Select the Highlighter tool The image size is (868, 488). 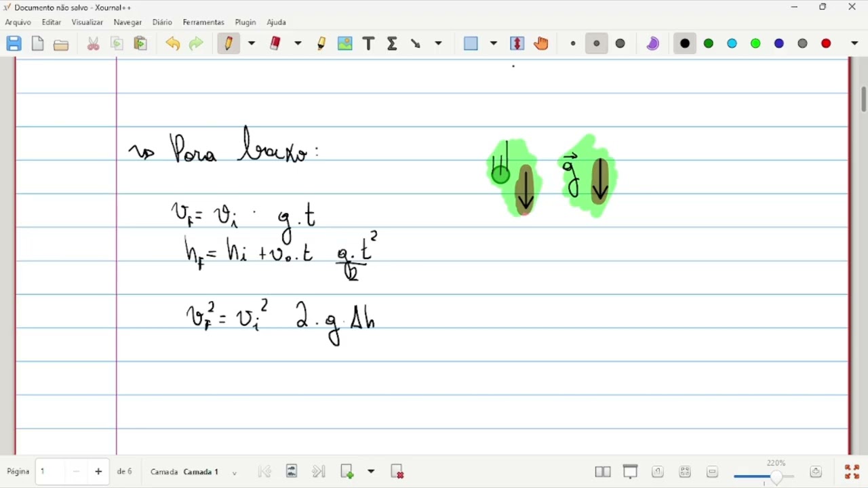coord(321,43)
